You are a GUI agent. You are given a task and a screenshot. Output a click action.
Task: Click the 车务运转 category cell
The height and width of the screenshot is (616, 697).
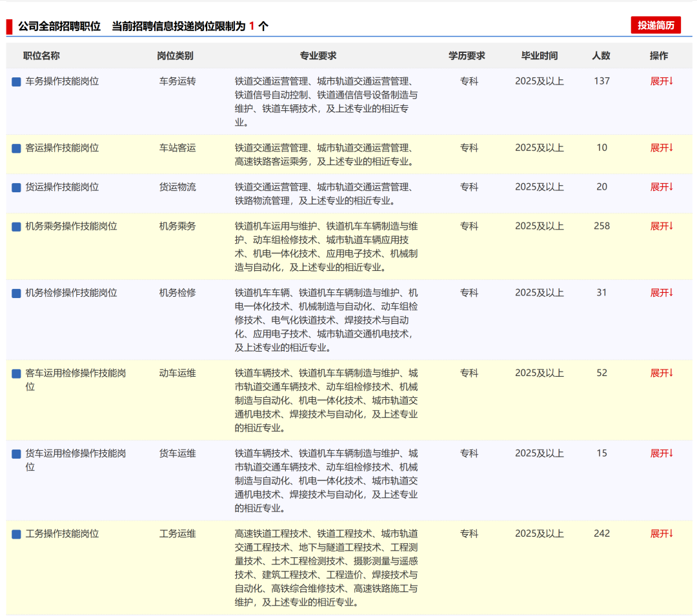178,81
